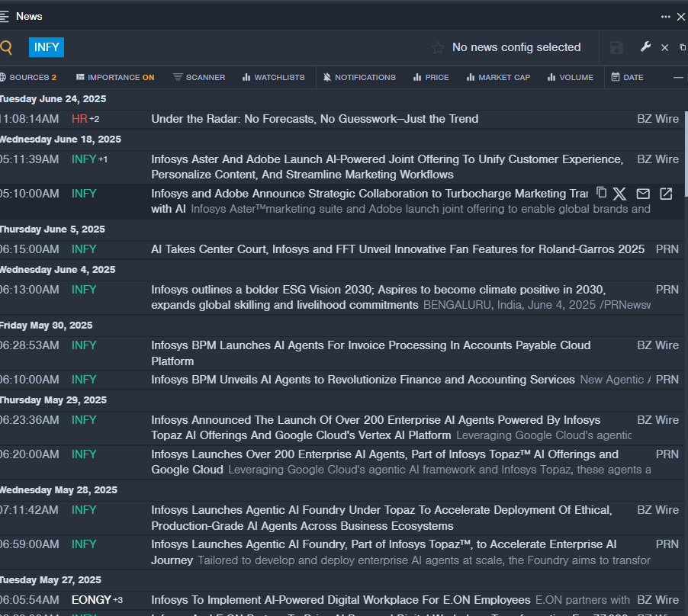688x616 pixels.
Task: Open Adobe collaboration story in new window
Action: click(x=666, y=194)
